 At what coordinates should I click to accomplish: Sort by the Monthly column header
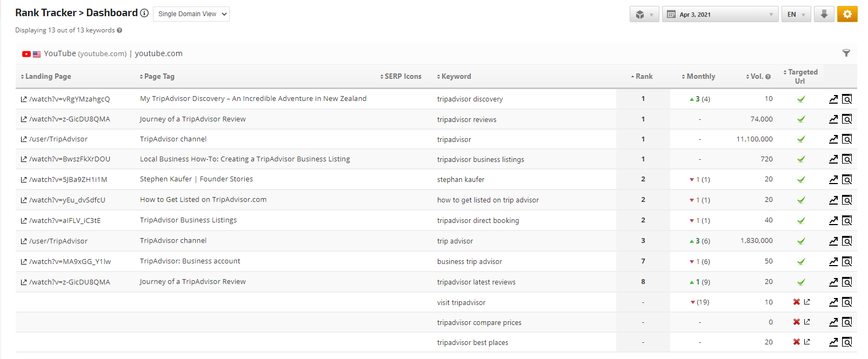pyautogui.click(x=700, y=77)
